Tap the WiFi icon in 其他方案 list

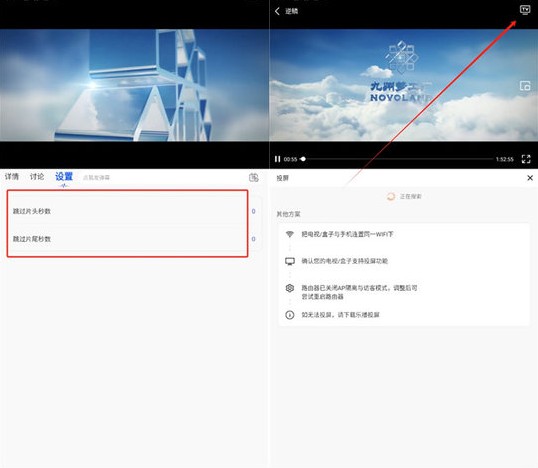point(290,234)
